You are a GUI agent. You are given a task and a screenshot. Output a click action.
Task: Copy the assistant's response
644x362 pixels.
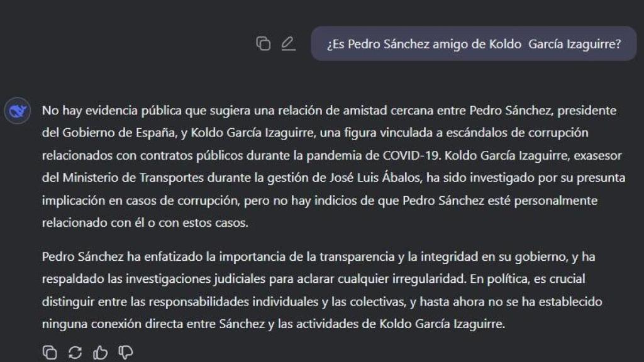(50, 353)
